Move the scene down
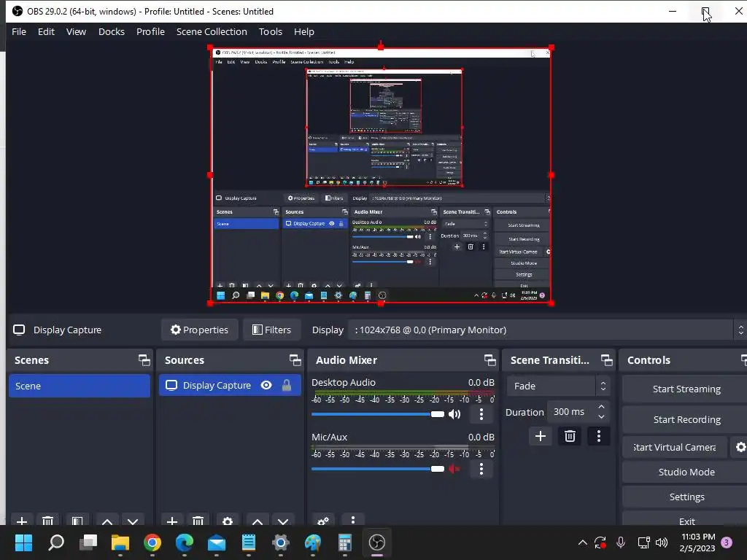 coord(133,521)
